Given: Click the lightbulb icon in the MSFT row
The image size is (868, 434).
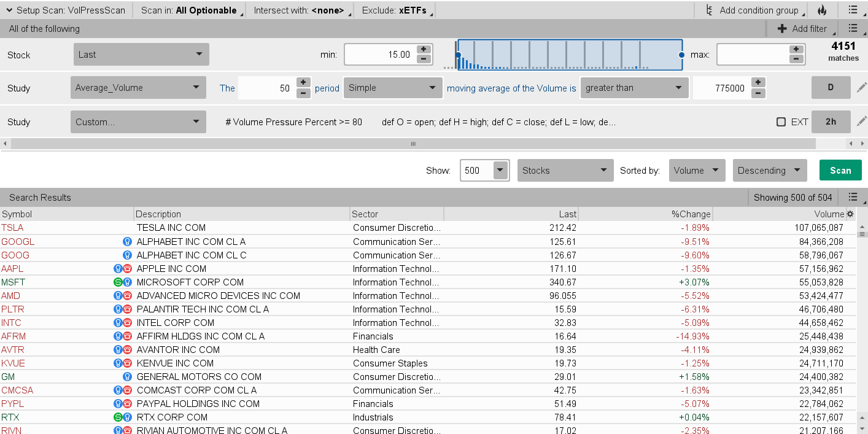Looking at the screenshot, I should (x=128, y=282).
